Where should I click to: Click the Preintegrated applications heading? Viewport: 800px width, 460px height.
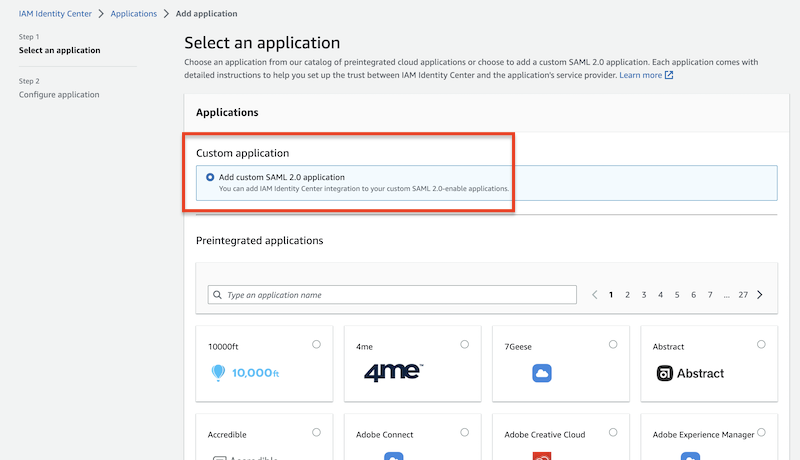click(x=260, y=241)
